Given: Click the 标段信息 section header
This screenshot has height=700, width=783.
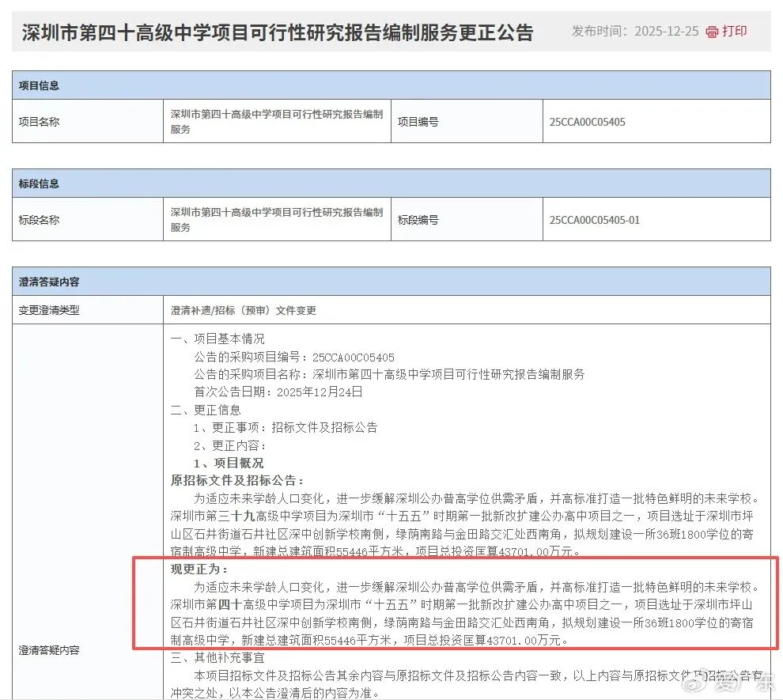Looking at the screenshot, I should 391,184.
